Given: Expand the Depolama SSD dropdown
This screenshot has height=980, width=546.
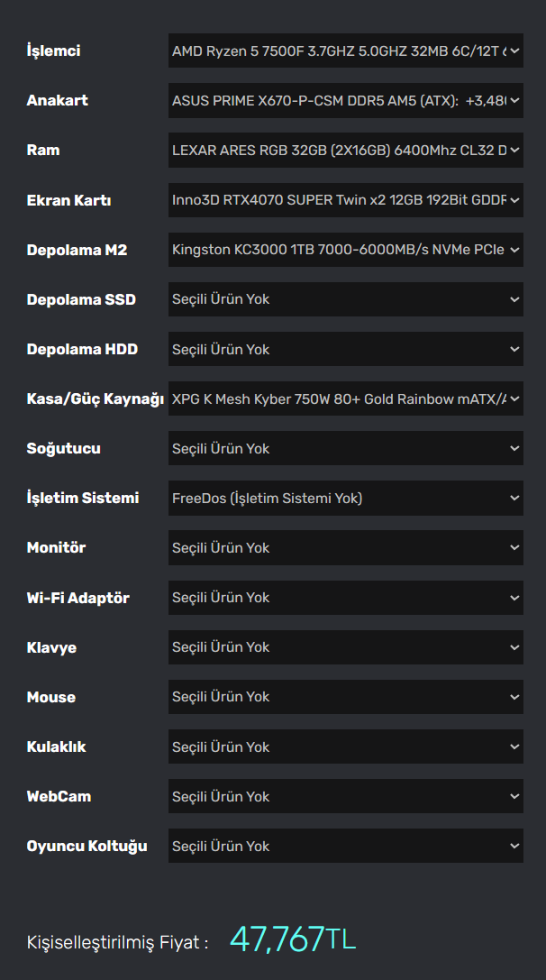Looking at the screenshot, I should 345,299.
